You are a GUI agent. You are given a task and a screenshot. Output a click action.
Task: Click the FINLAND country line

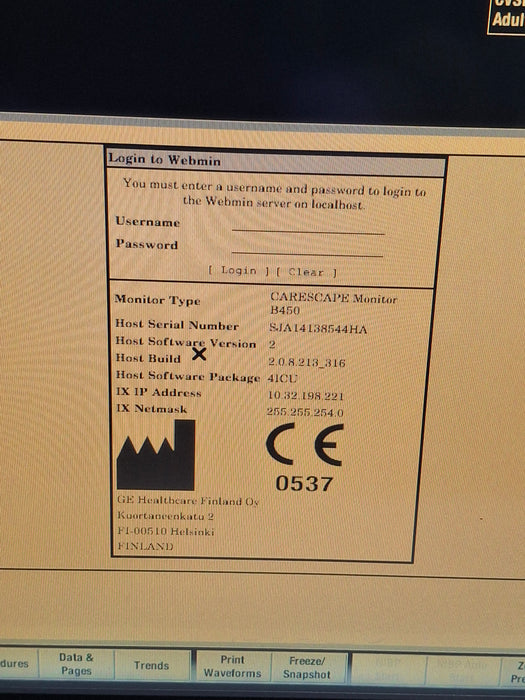coord(146,546)
